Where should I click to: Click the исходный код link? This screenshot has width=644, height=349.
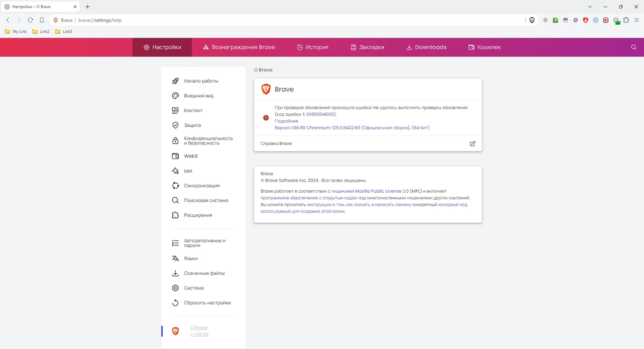453,205
